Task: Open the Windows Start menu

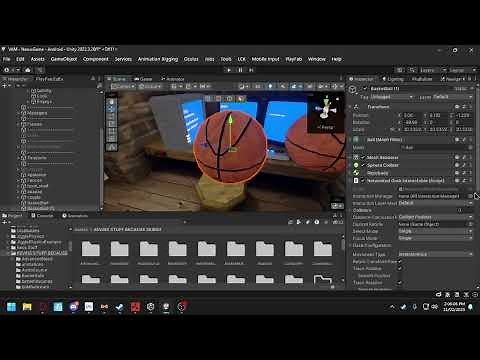Action: tap(11, 307)
